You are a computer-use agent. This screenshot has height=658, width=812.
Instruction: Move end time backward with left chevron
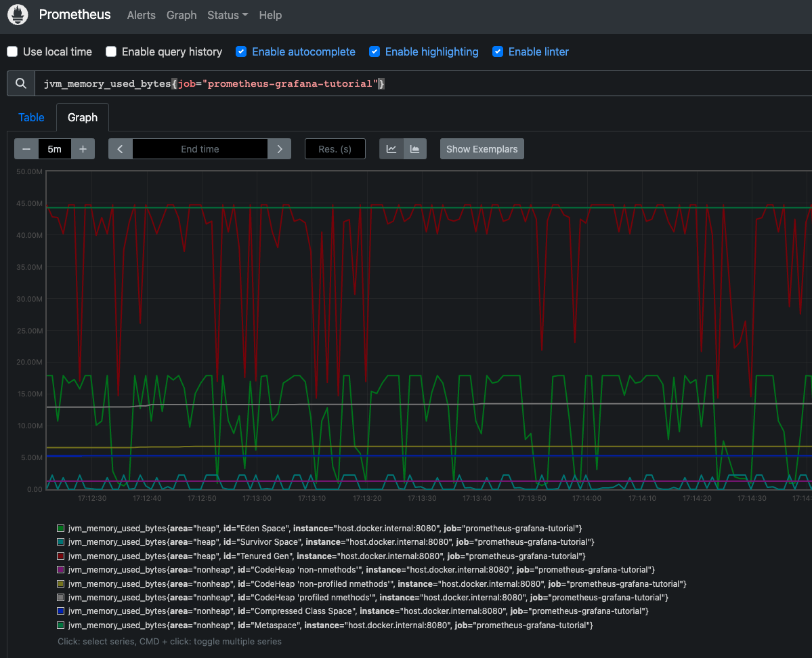tap(121, 149)
